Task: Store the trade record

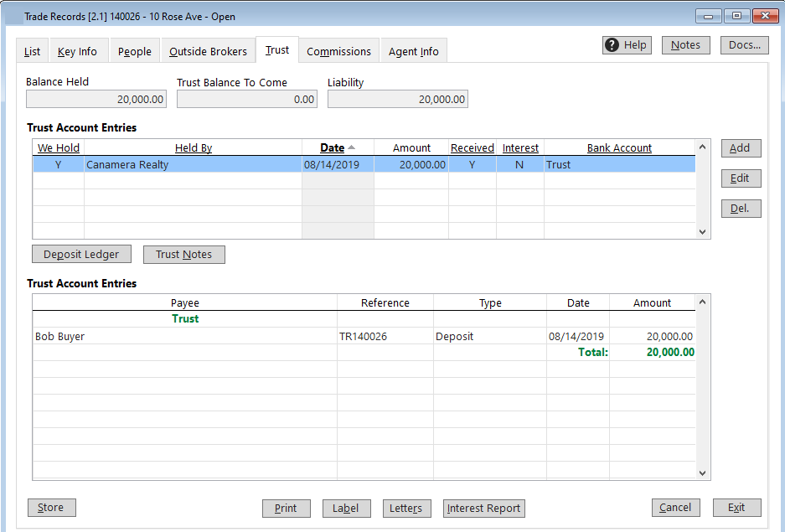Action: pos(51,507)
